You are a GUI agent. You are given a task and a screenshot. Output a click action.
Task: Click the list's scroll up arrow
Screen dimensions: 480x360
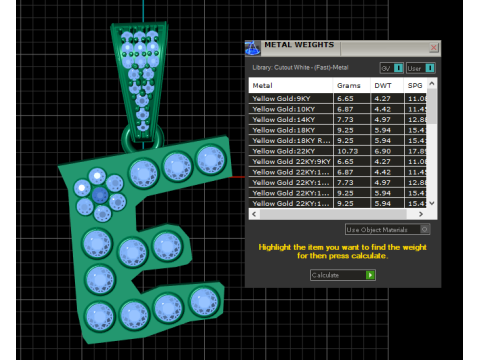[432, 83]
